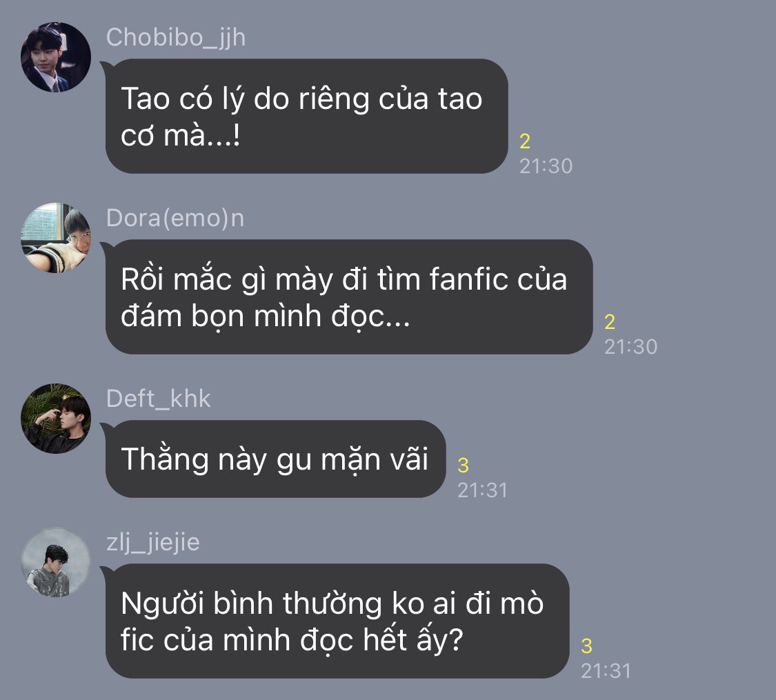Open zlj_jiejie's profile avatar

pos(56,563)
